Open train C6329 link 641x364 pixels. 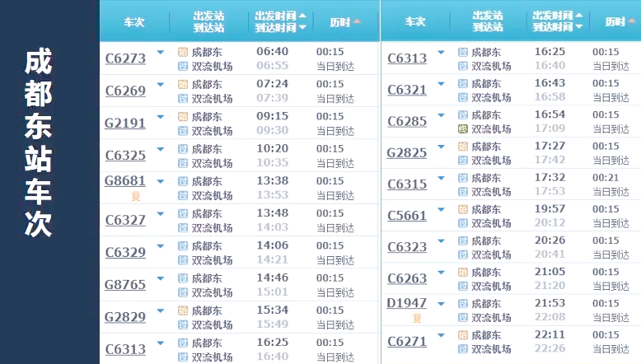coord(125,252)
